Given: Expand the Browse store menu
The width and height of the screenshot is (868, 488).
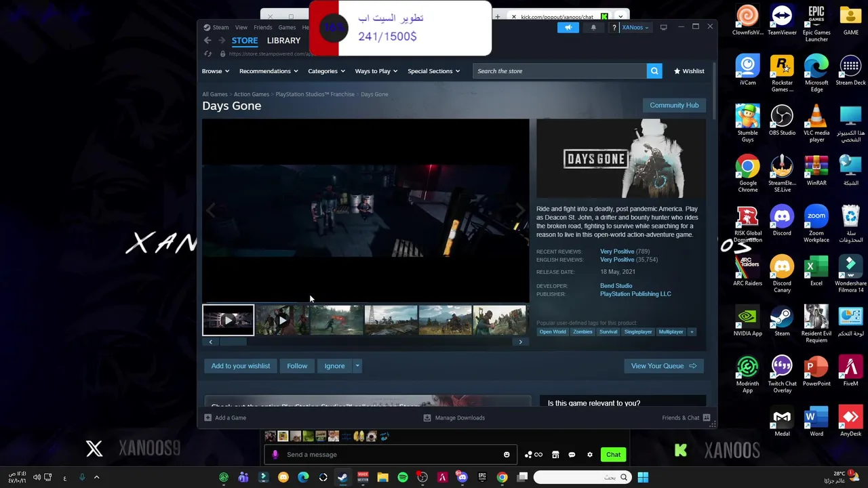Looking at the screenshot, I should click(x=216, y=71).
